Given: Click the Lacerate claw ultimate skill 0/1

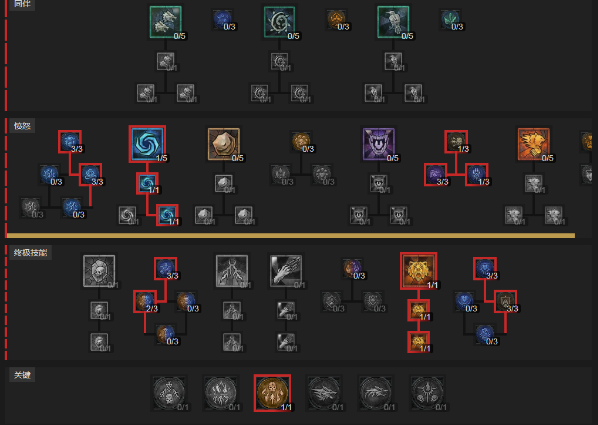Looking at the screenshot, I should (286, 271).
